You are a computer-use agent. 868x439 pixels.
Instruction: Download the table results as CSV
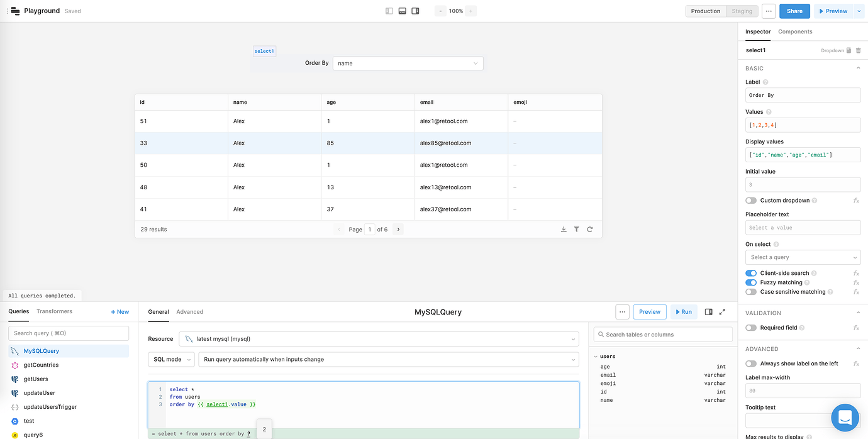(564, 230)
